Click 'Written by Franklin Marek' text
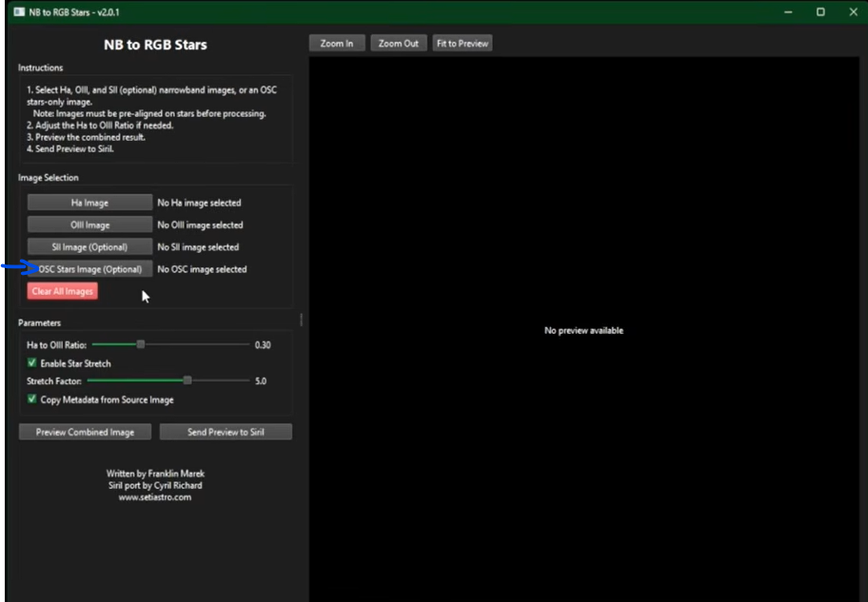 155,474
